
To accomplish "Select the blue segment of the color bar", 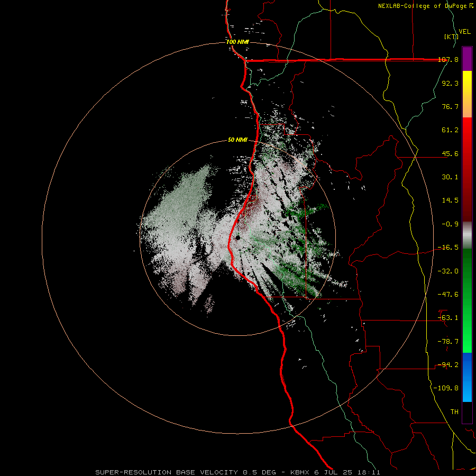I will click(x=467, y=377).
